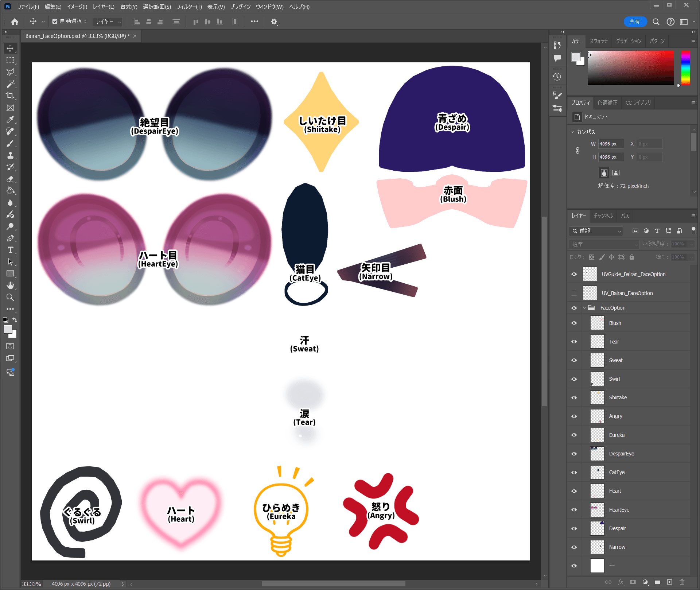Click the landscape canvas orientation button

(616, 172)
